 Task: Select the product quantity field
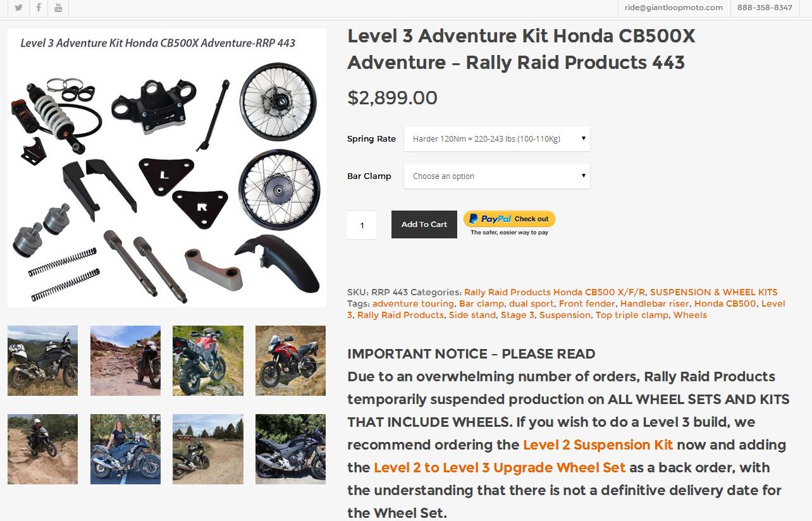362,225
